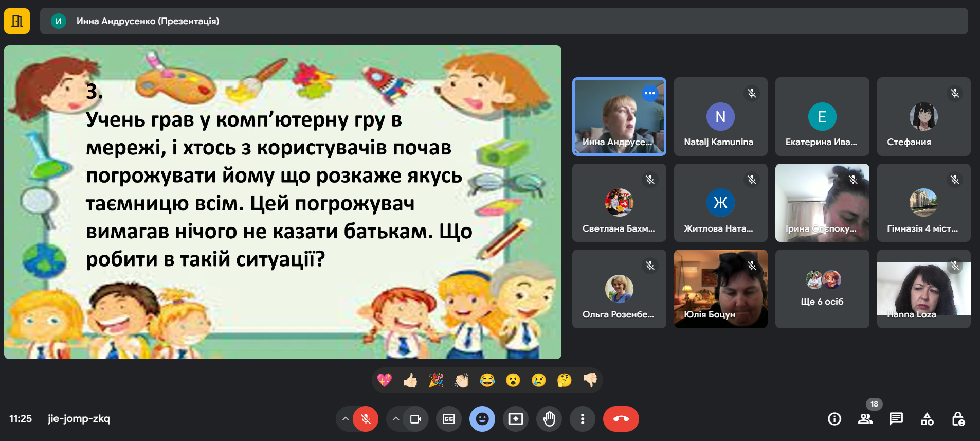This screenshot has width=980, height=441.
Task: Expand video settings arrow beside camera
Action: pyautogui.click(x=395, y=419)
